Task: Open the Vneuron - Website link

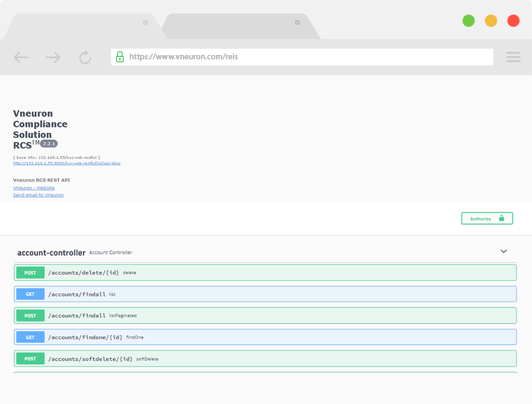Action: tap(34, 188)
